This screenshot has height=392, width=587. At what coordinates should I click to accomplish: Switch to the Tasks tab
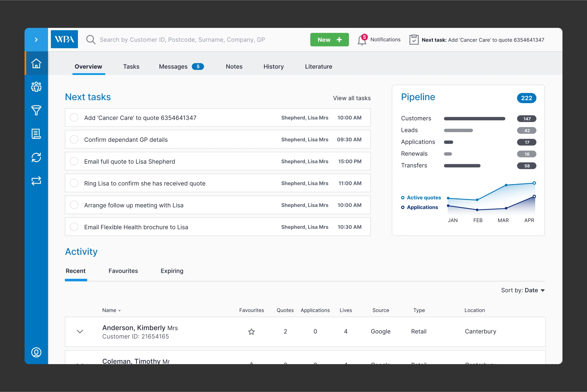[131, 66]
